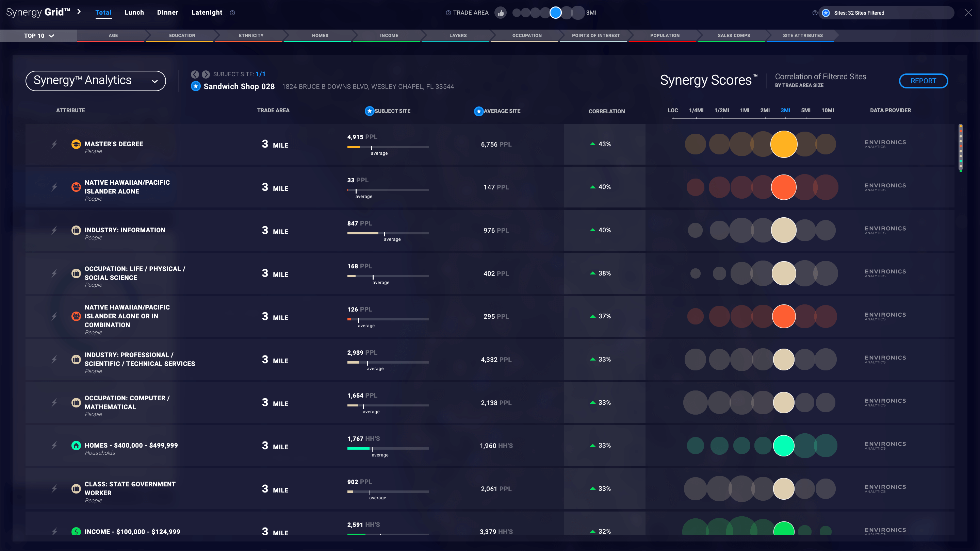Click the REPORT button

click(923, 80)
